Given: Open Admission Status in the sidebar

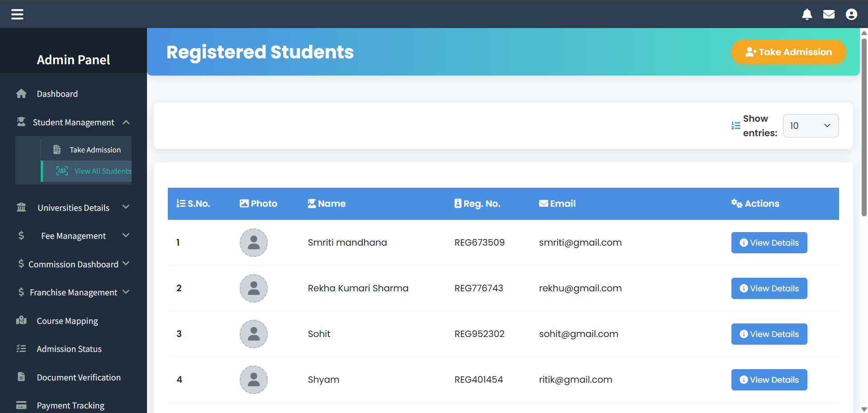Looking at the screenshot, I should point(69,349).
